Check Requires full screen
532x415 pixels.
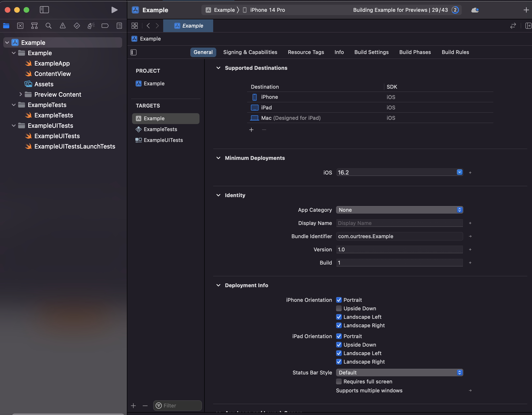pos(339,382)
